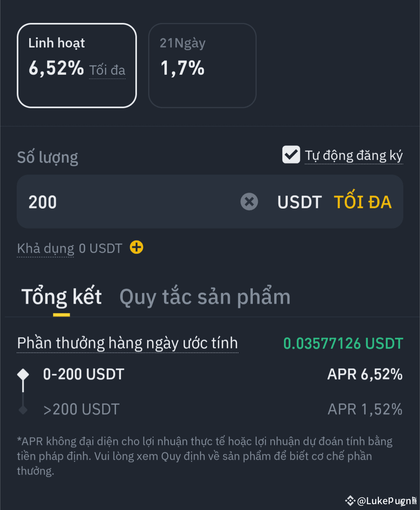Click the white diamond tier marker
The height and width of the screenshot is (510, 420).
coord(23,375)
